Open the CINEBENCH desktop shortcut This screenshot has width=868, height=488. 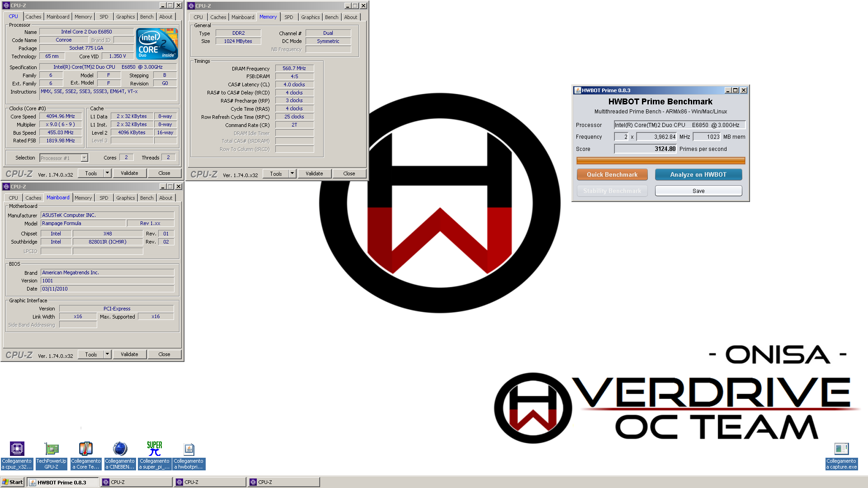tap(120, 455)
